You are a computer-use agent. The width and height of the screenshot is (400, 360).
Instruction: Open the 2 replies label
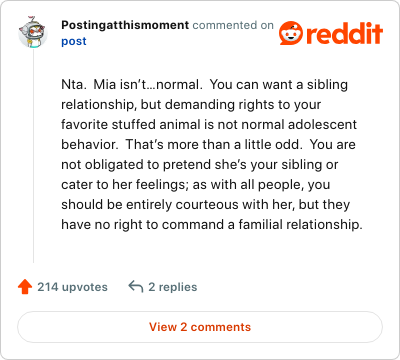click(173, 287)
